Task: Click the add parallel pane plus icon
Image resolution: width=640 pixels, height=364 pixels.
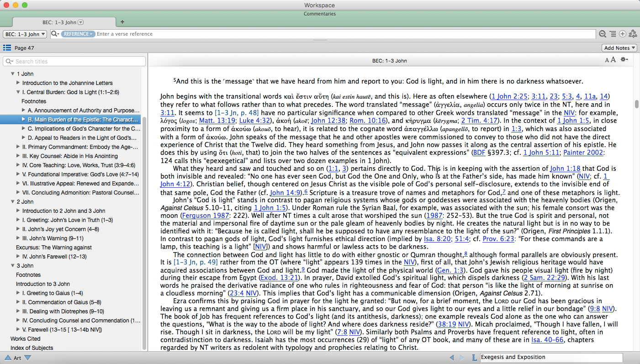Action: (622, 34)
